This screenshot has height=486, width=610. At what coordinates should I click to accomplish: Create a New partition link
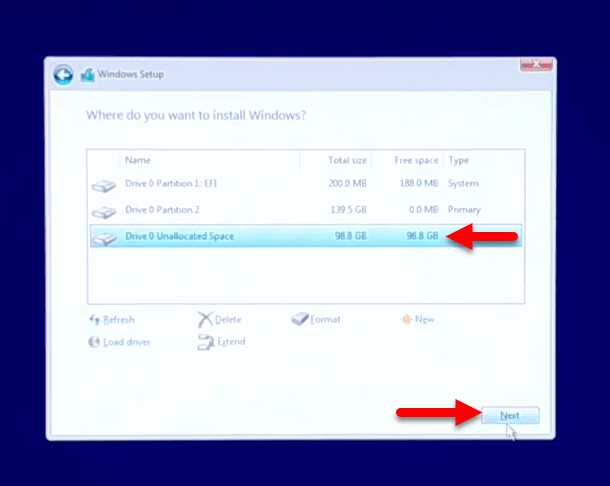click(424, 319)
